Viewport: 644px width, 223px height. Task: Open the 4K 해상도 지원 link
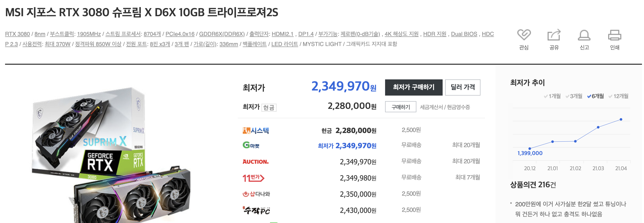tap(402, 34)
